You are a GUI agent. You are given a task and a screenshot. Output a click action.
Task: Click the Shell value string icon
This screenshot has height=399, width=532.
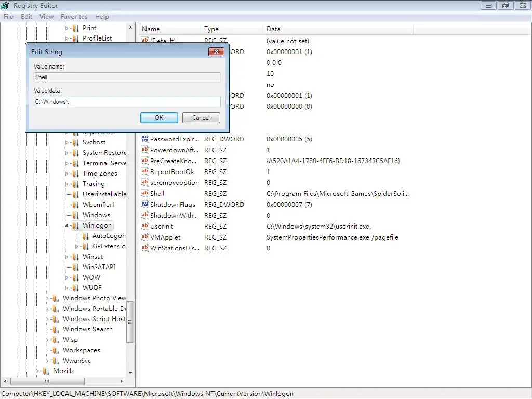[x=145, y=193]
